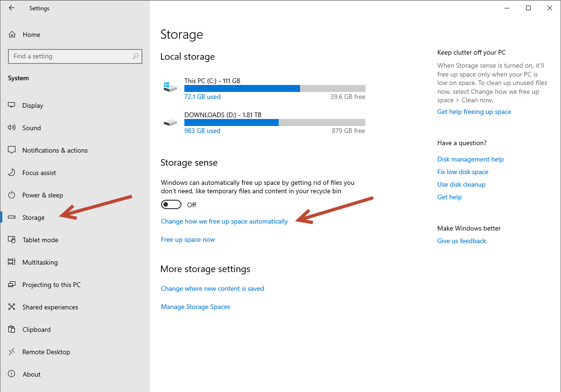The image size is (561, 392).
Task: Turn on the Storage sense toggle
Action: [171, 205]
